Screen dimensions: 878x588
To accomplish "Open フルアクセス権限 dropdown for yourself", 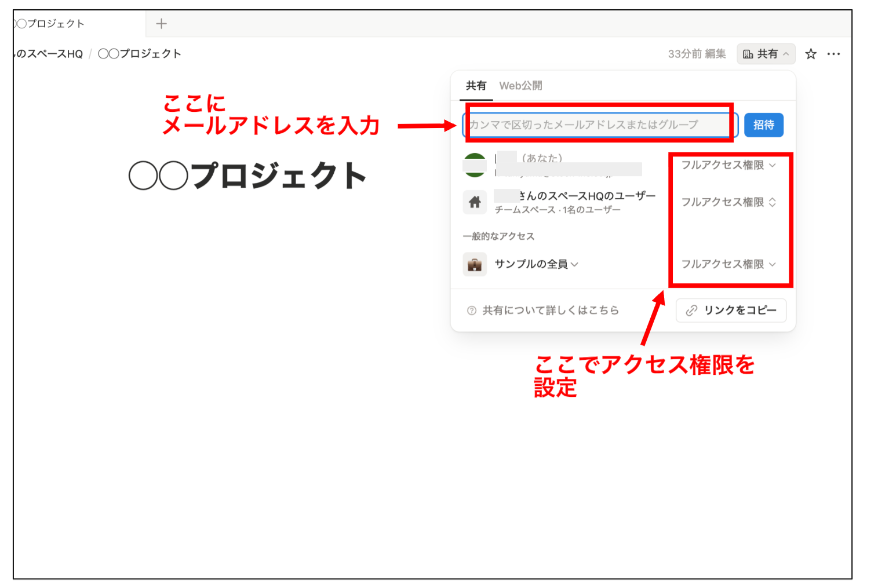I will (728, 165).
